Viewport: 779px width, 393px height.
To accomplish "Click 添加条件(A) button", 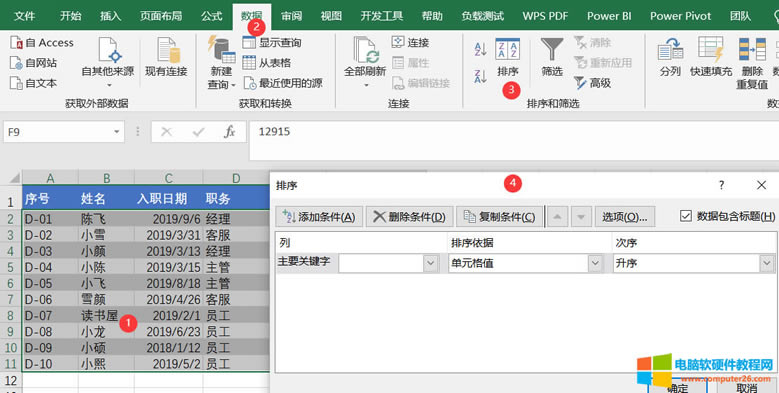I will click(319, 217).
